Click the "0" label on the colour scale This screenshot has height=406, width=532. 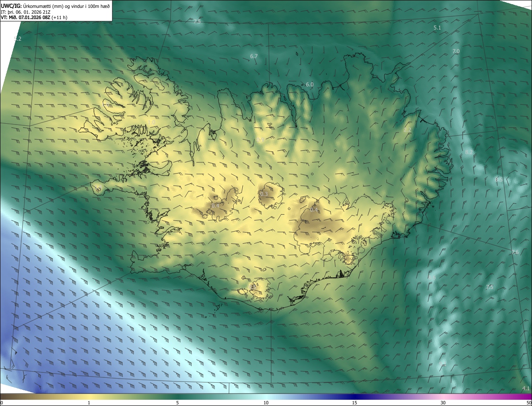[x=1, y=403]
